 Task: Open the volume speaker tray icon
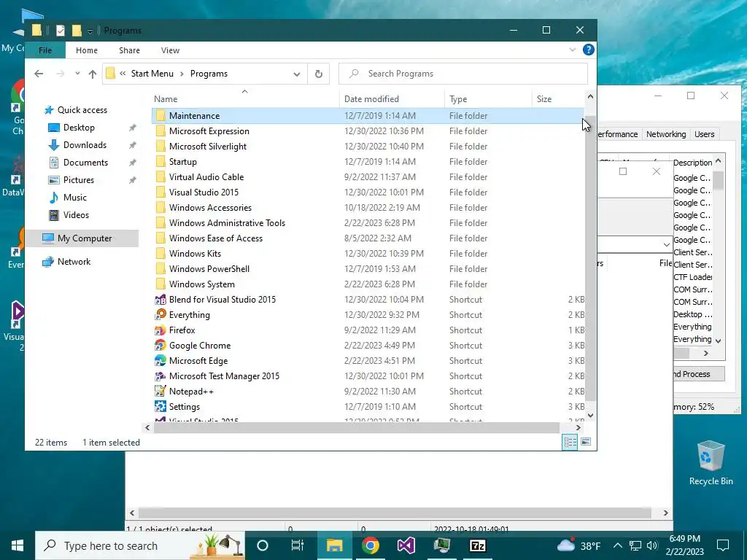(x=652, y=545)
